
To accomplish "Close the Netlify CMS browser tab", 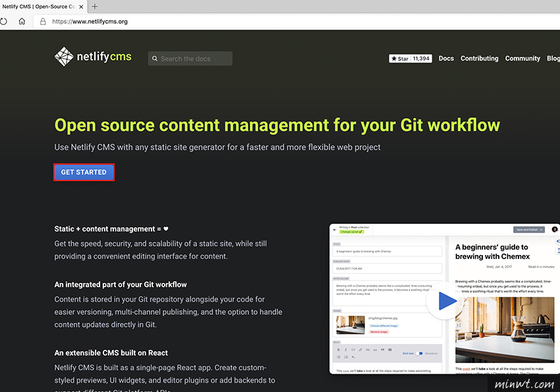I will coord(81,7).
